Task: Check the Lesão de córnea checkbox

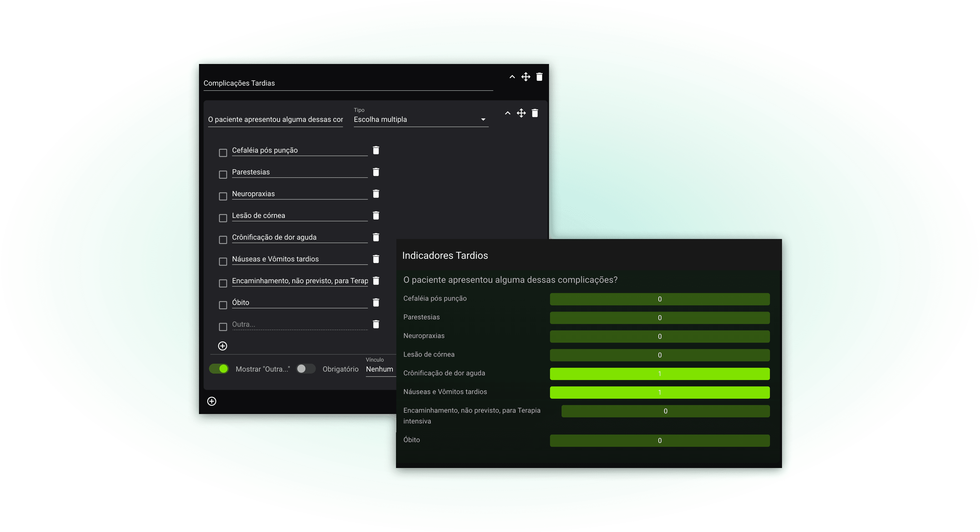Action: [223, 218]
